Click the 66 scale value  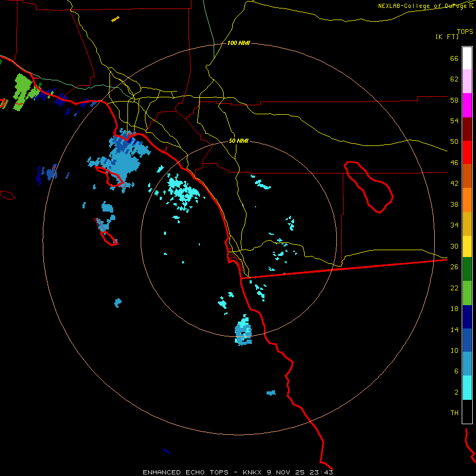[x=454, y=58]
